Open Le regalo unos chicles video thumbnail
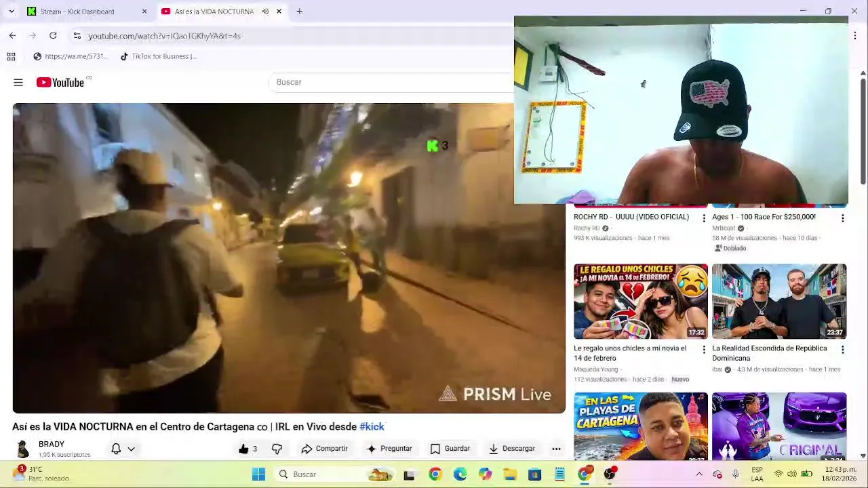The image size is (868, 488). (641, 302)
